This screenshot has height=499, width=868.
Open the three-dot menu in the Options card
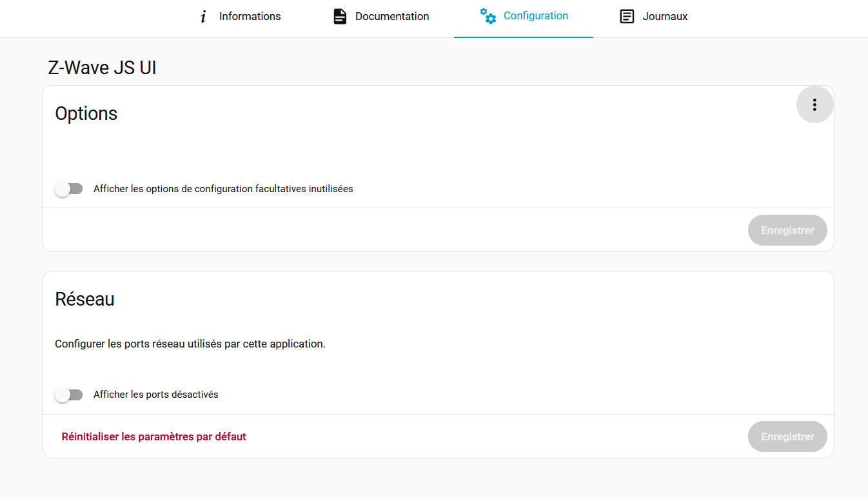pyautogui.click(x=814, y=104)
